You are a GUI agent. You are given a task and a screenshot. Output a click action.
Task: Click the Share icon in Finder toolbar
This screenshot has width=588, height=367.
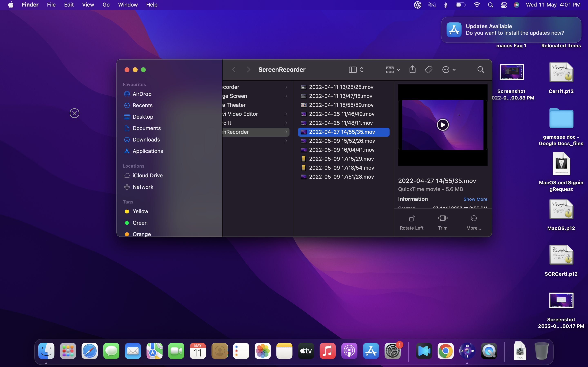pyautogui.click(x=412, y=69)
